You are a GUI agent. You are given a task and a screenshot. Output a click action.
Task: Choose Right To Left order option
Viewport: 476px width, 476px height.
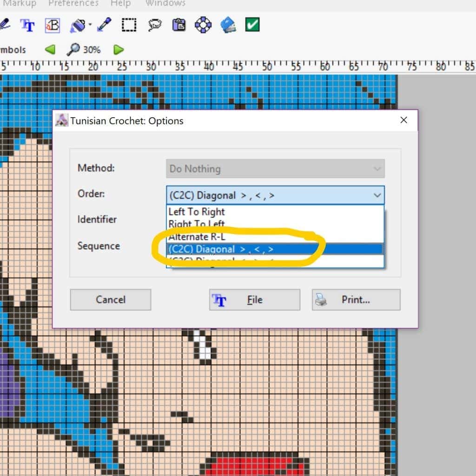275,224
